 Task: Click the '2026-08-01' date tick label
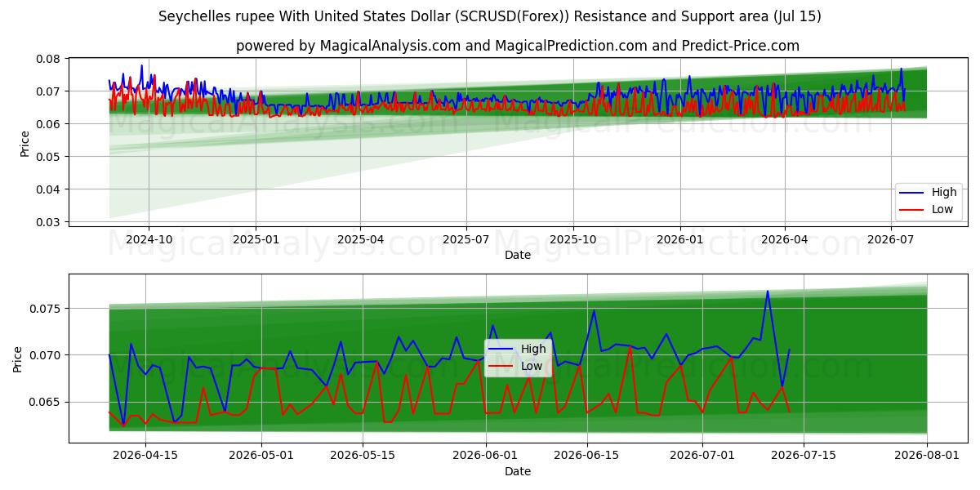tap(927, 456)
